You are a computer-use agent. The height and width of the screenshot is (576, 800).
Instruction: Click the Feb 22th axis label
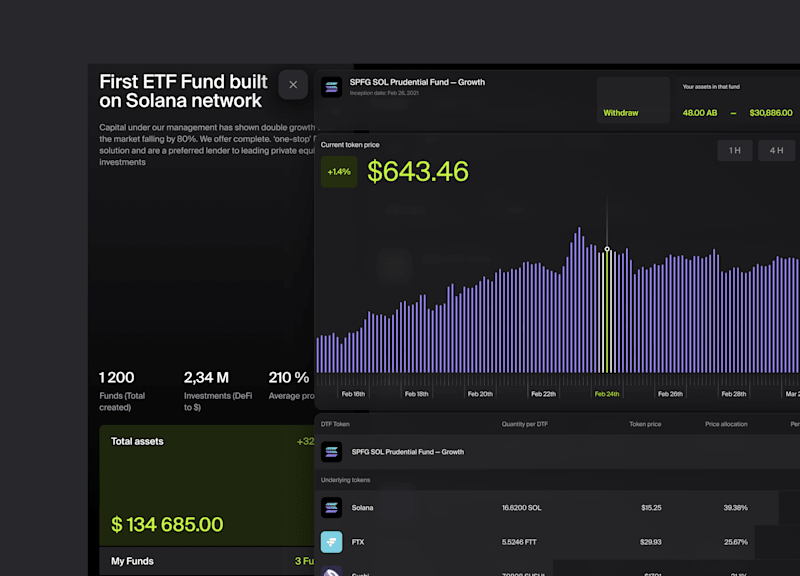point(543,394)
